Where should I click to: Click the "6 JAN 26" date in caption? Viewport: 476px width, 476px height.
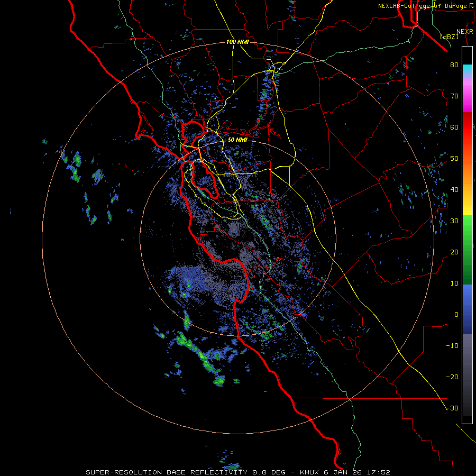342,472
